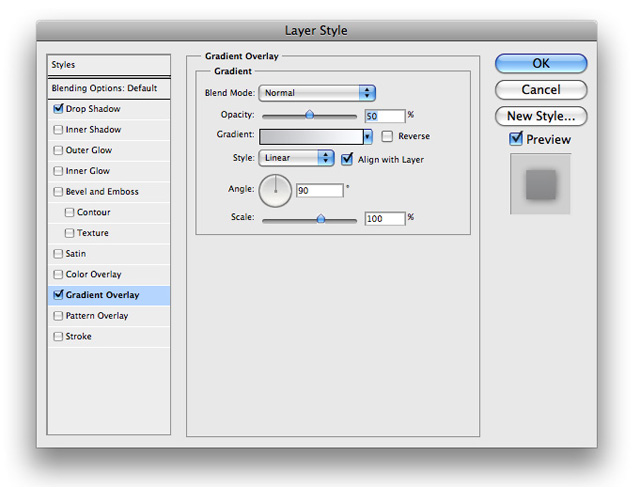
Task: Select the Color Overlay label row
Action: pyautogui.click(x=109, y=275)
